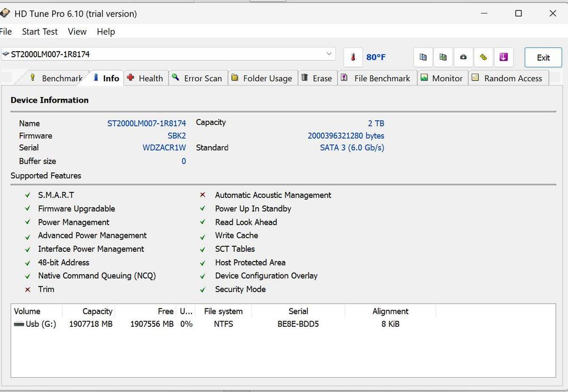Maximize the HD Tune Pro window
The width and height of the screenshot is (568, 392).
(519, 14)
